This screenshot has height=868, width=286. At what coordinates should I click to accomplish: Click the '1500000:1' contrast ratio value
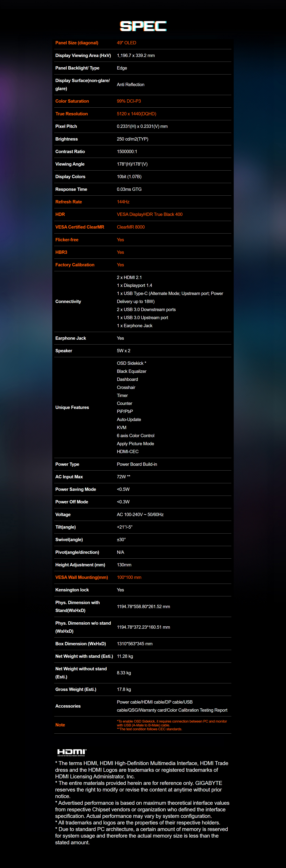coord(127,152)
